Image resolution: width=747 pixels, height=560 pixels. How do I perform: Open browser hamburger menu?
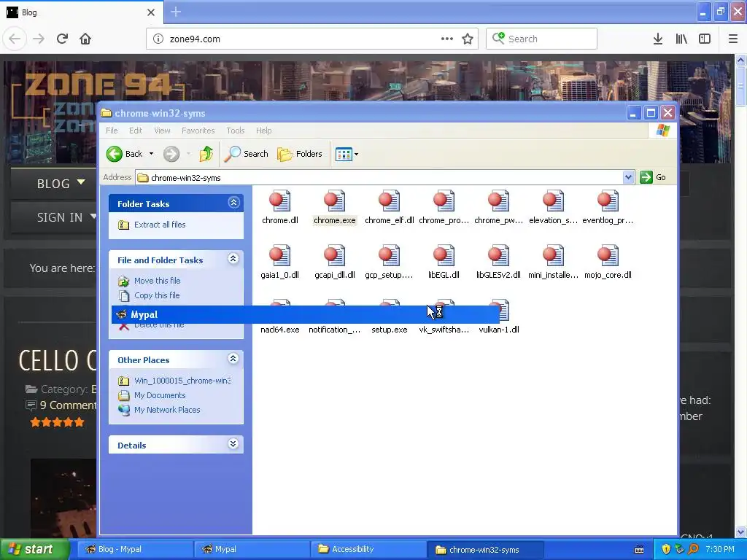tap(733, 39)
